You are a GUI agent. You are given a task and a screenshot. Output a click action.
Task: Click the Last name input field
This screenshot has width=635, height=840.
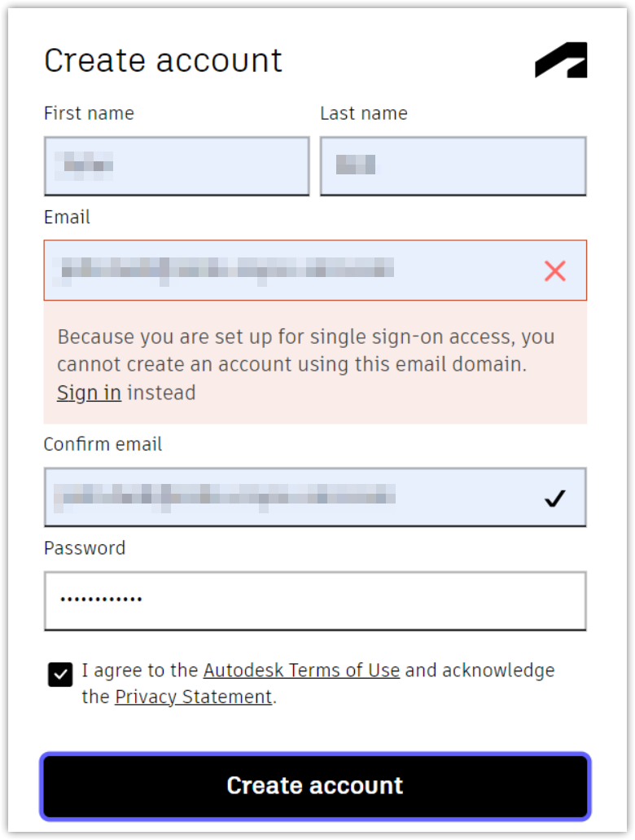point(453,166)
